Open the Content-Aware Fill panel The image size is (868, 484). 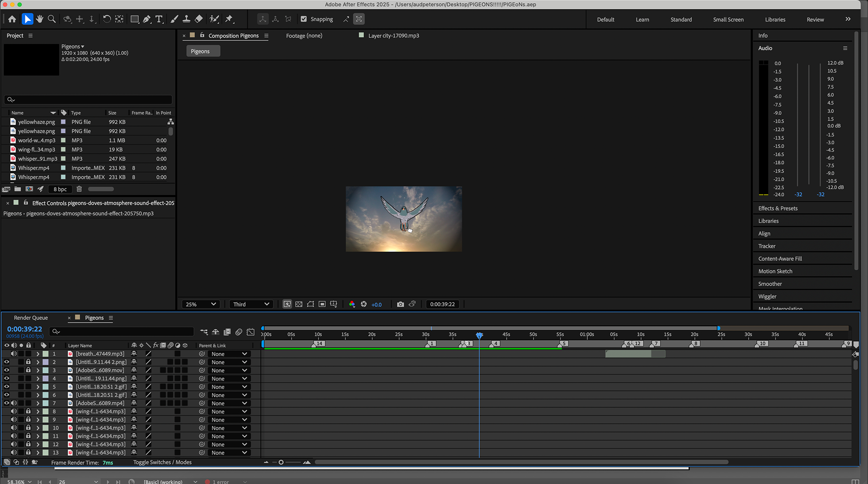780,258
